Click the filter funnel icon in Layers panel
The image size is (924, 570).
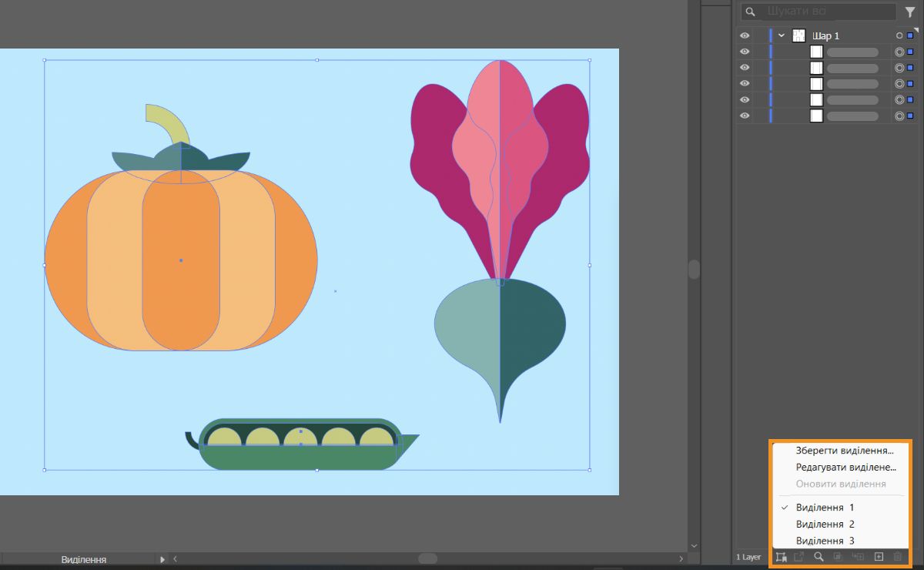click(909, 12)
